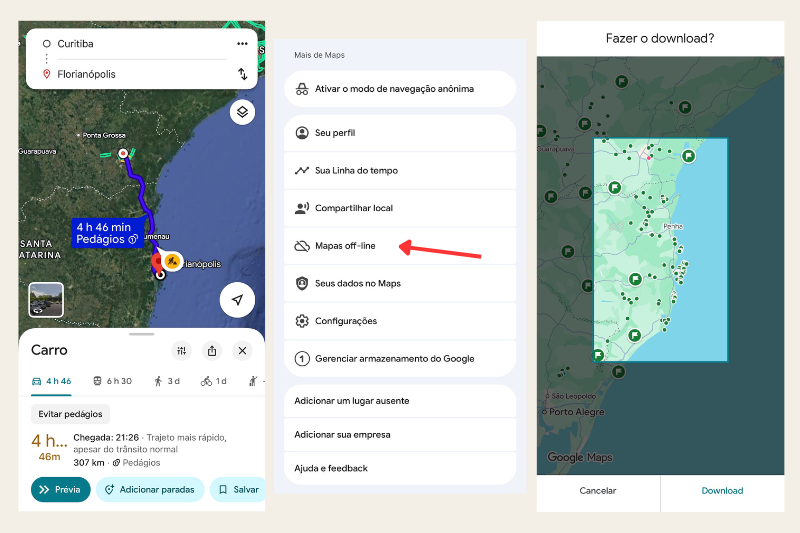Tap the profile icon beside Seu perfil
Screen dimensions: 800x533
302,133
